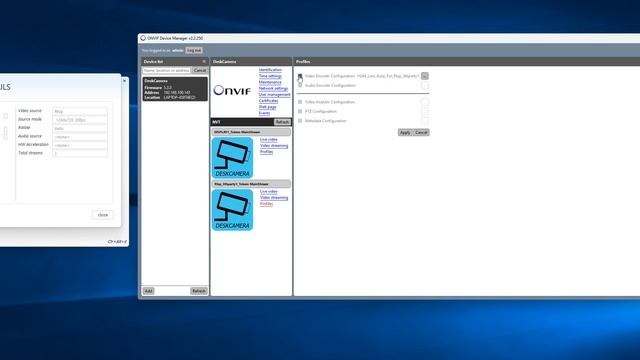Click the Rotate field in left dialog
640x360 pixels.
click(x=80, y=128)
